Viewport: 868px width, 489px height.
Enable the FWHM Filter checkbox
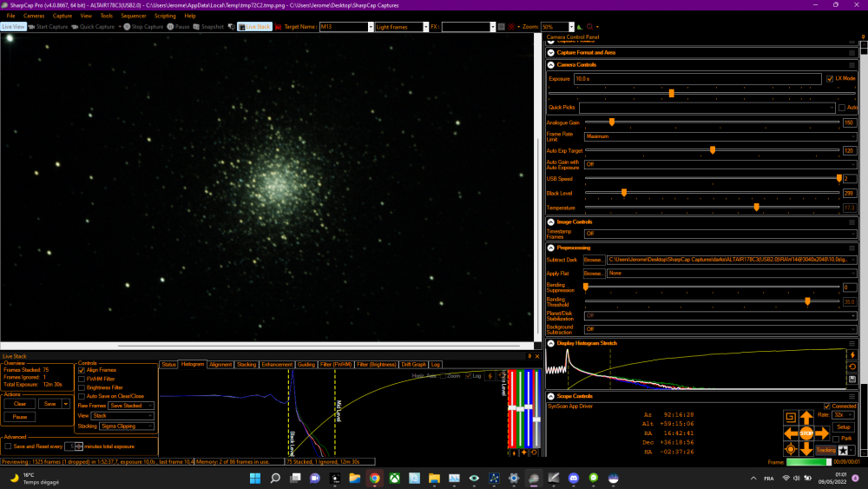(82, 379)
